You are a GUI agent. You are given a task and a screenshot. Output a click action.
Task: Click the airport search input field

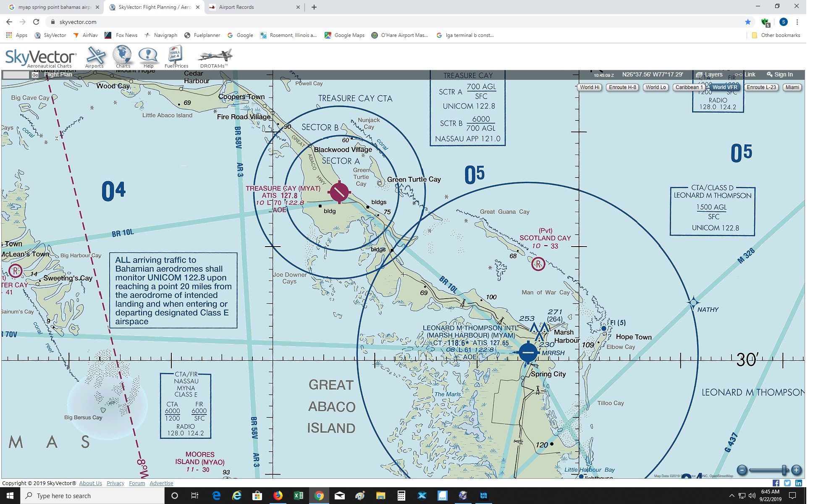click(16, 75)
